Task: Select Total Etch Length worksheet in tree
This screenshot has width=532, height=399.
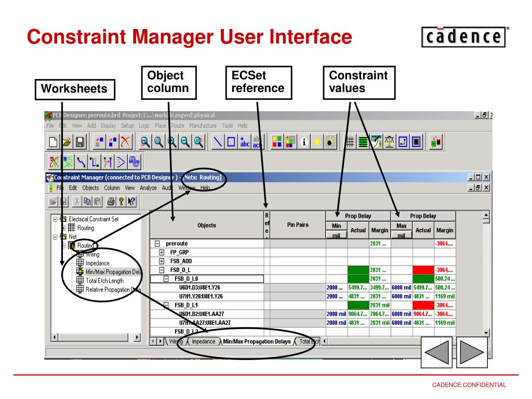Action: point(104,281)
